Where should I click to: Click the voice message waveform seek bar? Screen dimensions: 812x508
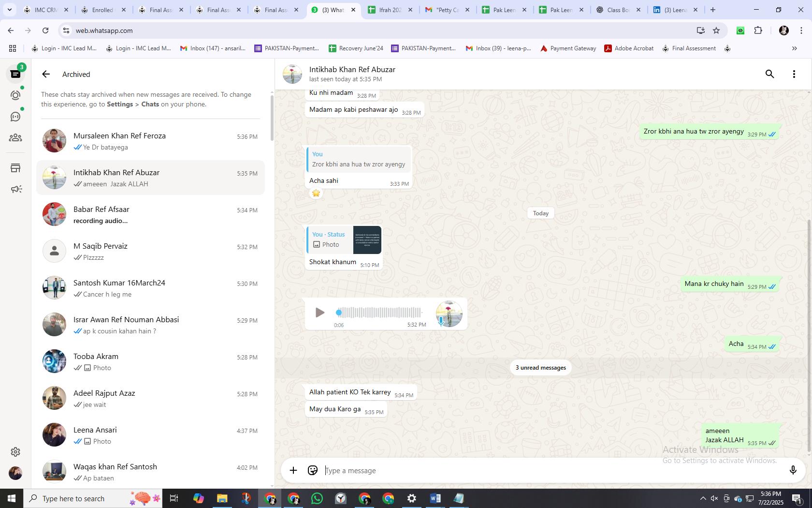point(379,313)
